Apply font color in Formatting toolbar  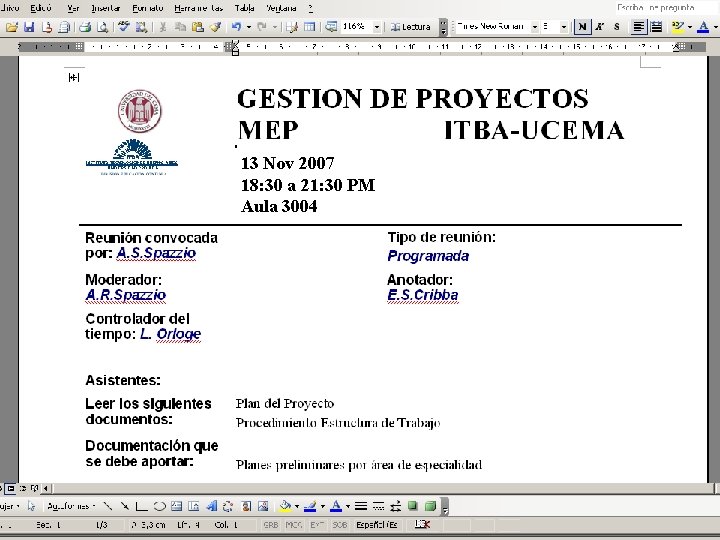click(703, 27)
